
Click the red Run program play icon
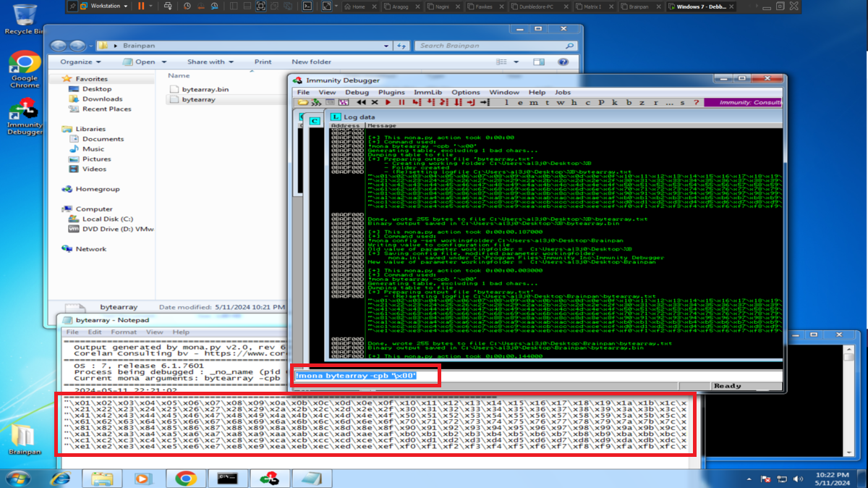tap(388, 102)
